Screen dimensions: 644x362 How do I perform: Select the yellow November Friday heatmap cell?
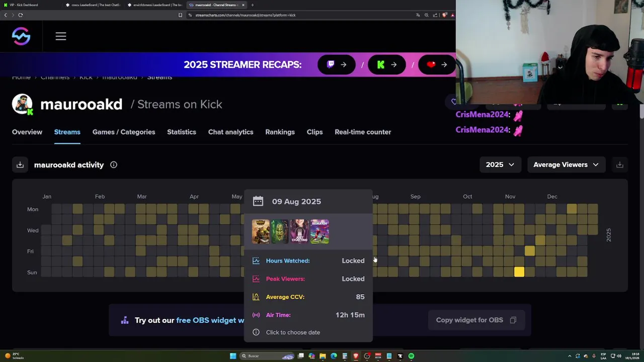point(530,251)
